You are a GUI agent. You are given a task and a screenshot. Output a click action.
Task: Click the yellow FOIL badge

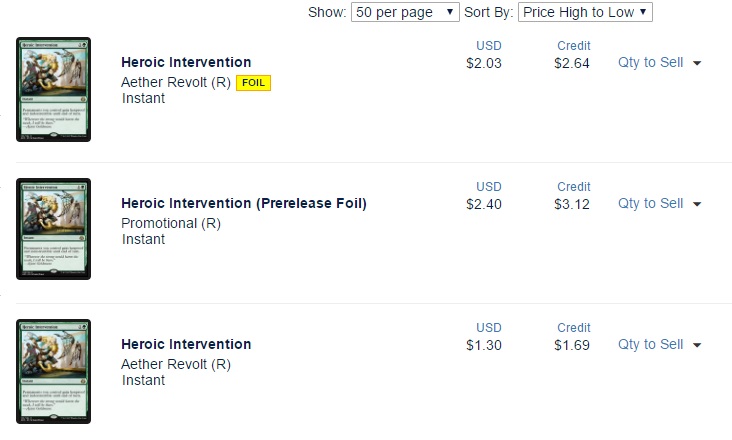click(x=254, y=82)
